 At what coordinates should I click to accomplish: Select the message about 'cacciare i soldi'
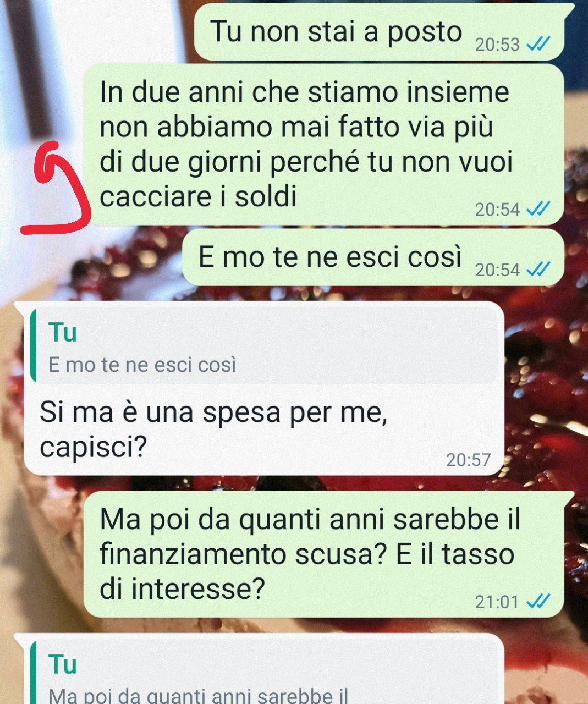(325, 145)
